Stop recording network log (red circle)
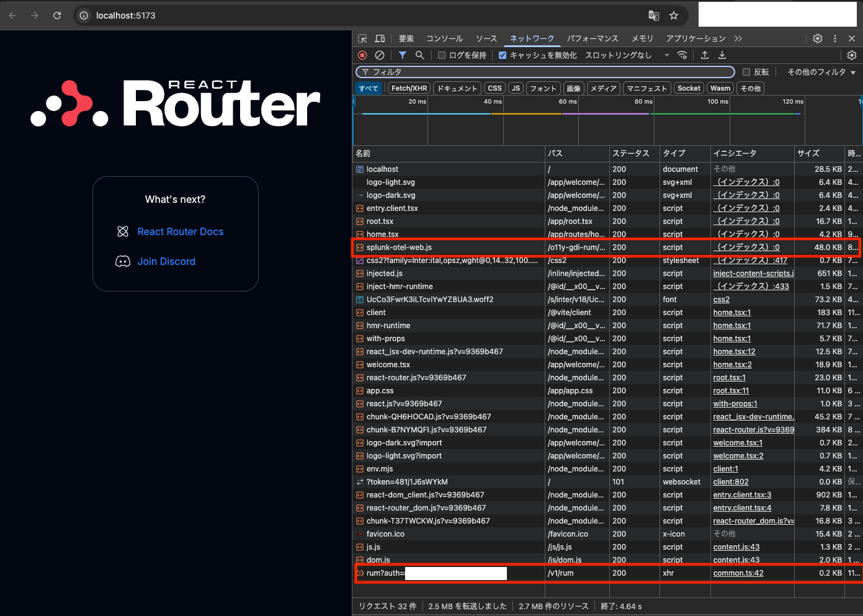 pos(362,55)
